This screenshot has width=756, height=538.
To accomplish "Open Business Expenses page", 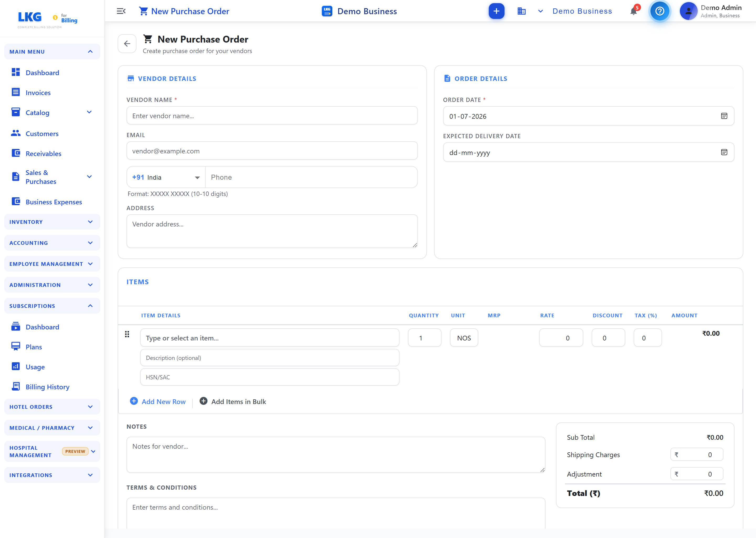I will pos(54,202).
